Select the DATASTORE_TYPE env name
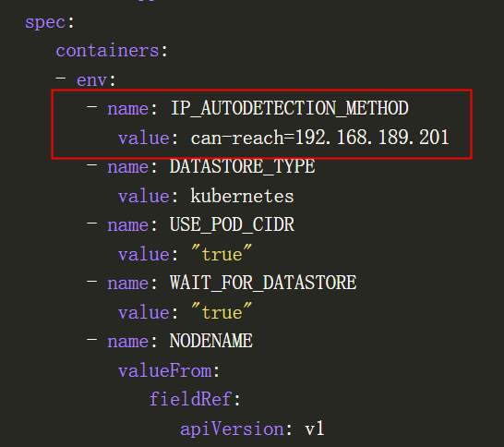This screenshot has height=447, width=504. pos(243,166)
